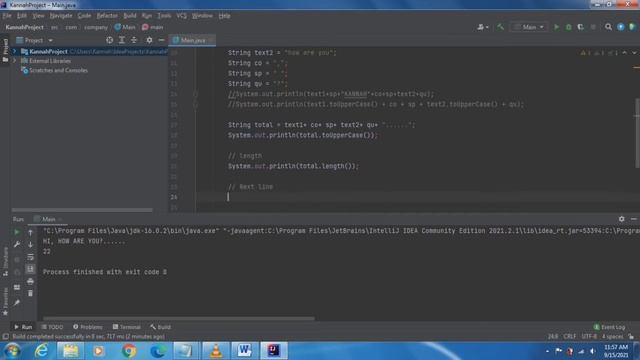Open Search Everywhere magnifier icon
Image resolution: width=640 pixels, height=360 pixels.
click(x=608, y=27)
